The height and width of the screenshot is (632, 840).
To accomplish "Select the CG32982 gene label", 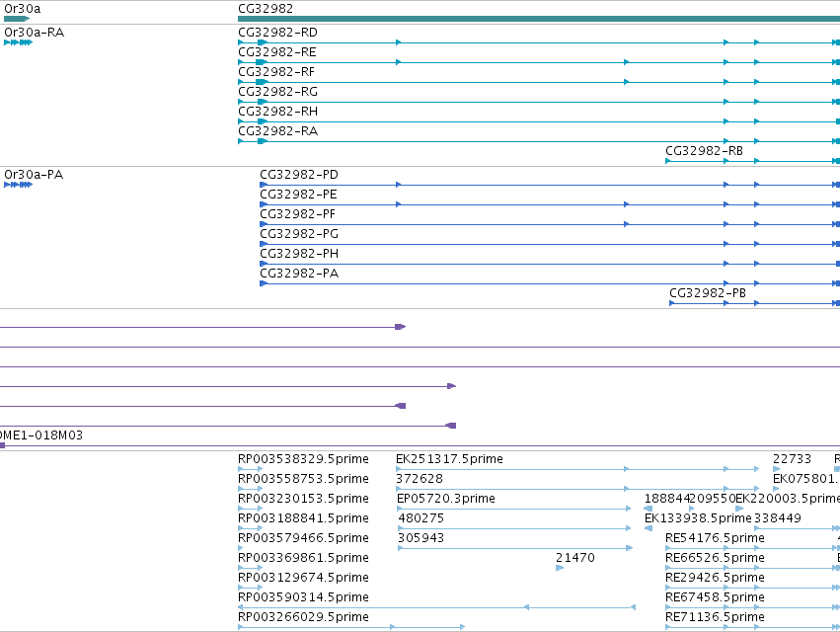I will [266, 9].
